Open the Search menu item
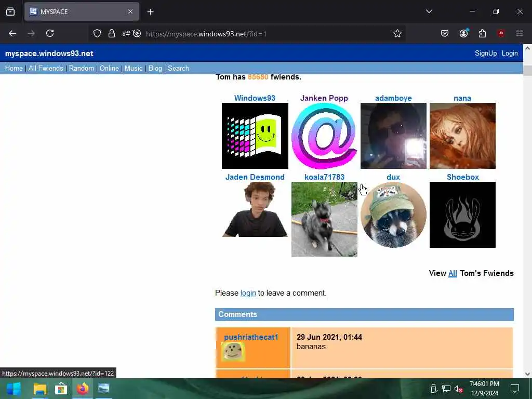 (x=179, y=68)
